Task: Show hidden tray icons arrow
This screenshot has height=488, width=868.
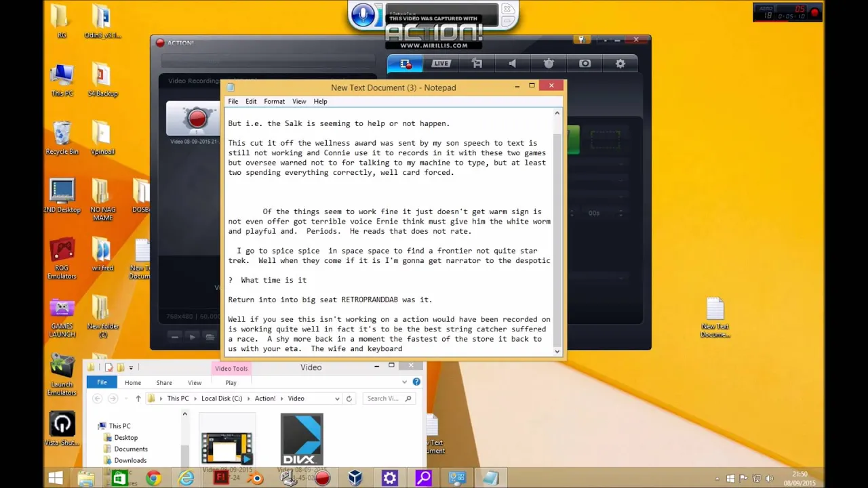Action: 716,478
